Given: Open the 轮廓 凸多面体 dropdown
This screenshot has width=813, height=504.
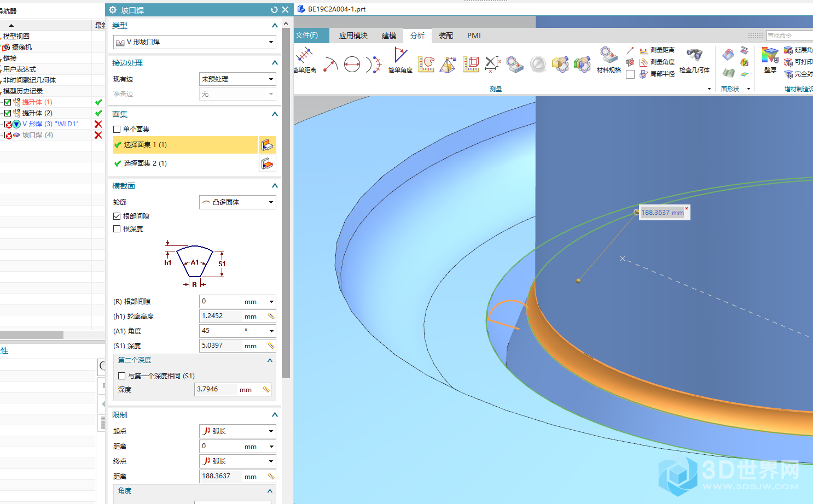Looking at the screenshot, I should tap(237, 202).
